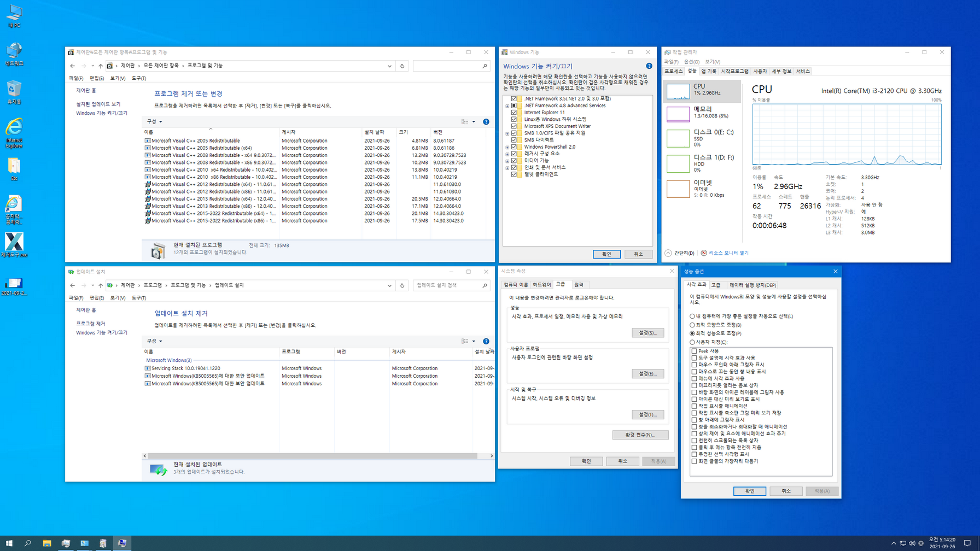The image size is (980, 551).
Task: Switch to 서비스 tab in Task Manager
Action: click(x=803, y=71)
